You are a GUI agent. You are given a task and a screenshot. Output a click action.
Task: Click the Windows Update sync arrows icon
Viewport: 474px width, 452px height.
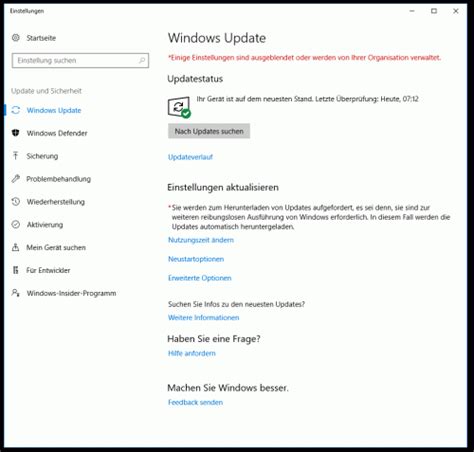16,110
